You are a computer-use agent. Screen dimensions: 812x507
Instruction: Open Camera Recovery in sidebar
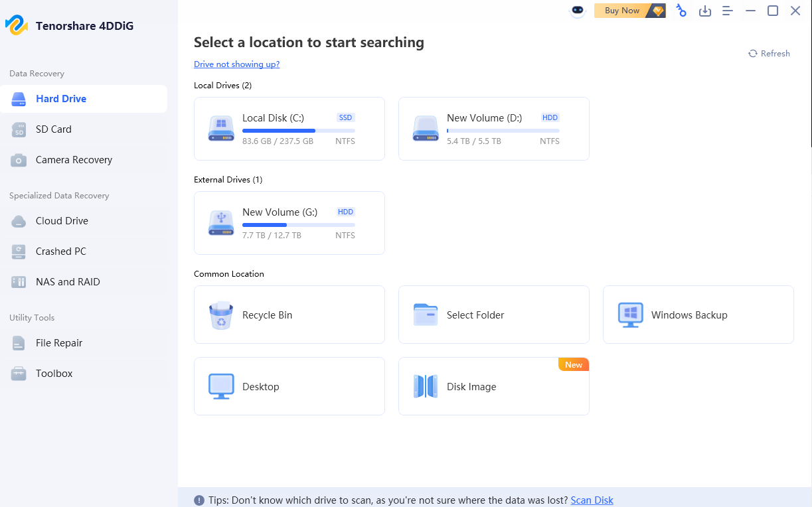click(84, 160)
